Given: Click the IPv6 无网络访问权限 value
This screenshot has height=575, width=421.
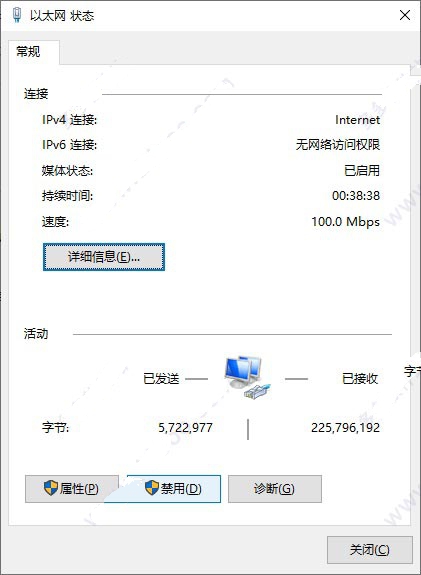Looking at the screenshot, I should pos(338,145).
